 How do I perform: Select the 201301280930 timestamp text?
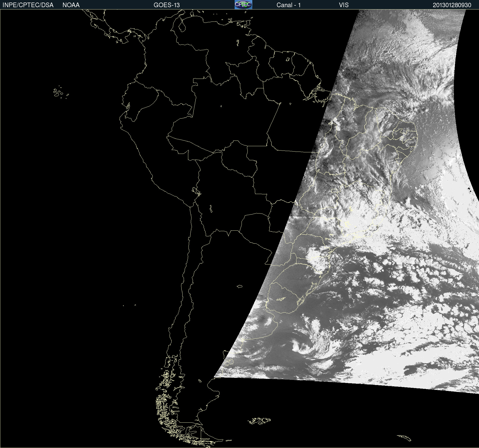452,5
